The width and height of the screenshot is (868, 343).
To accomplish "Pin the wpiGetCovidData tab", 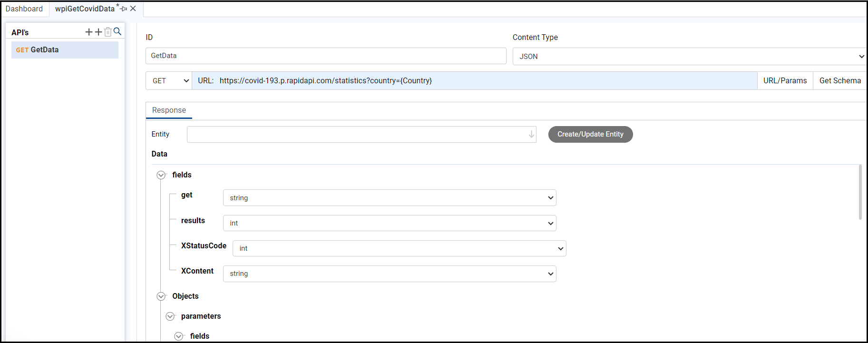I will [124, 9].
